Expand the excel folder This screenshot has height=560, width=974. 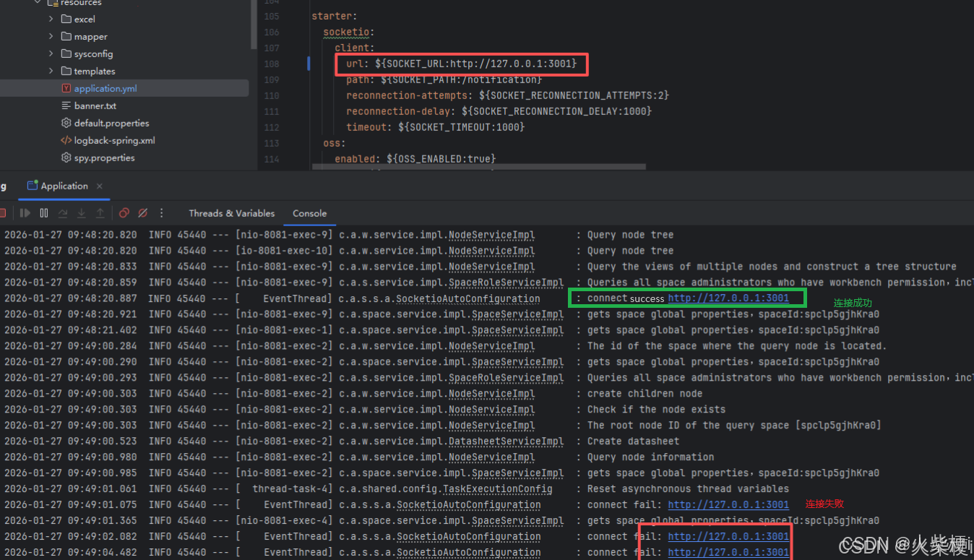tap(51, 19)
